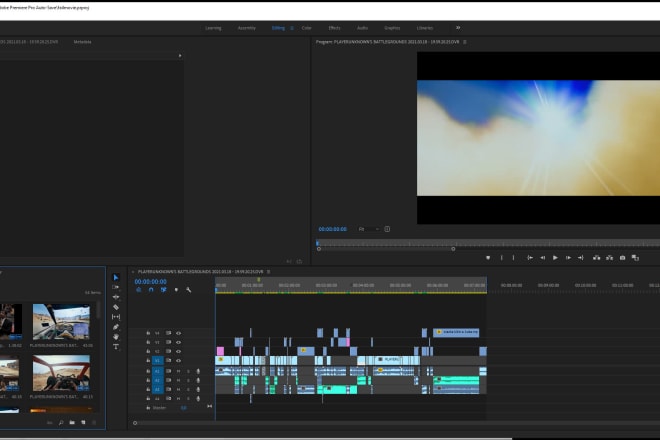Screen dimensions: 660x440
Task: Switch to Effects workspace
Action: pos(334,28)
